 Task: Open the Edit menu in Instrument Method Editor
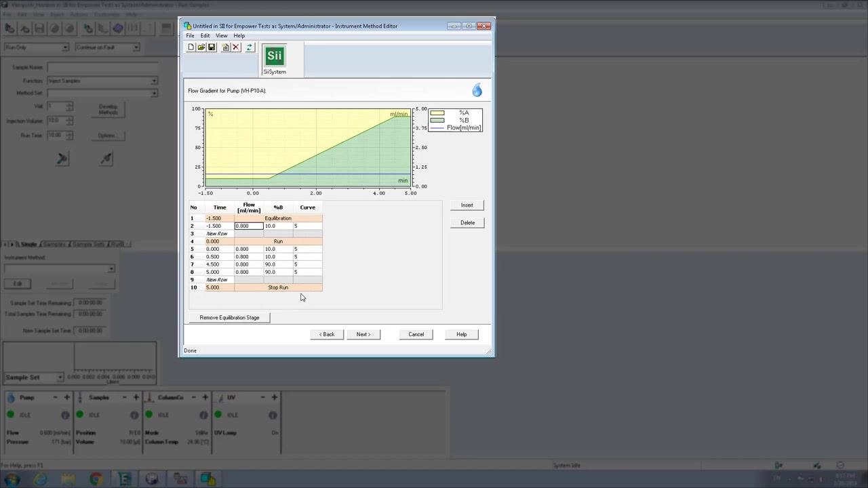pos(205,36)
